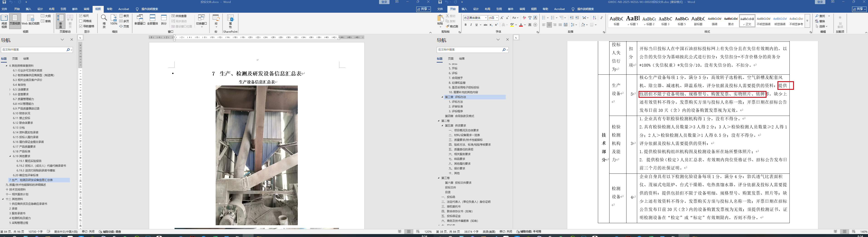
Task: View windows side by side (并排查看)
Action: (x=179, y=16)
